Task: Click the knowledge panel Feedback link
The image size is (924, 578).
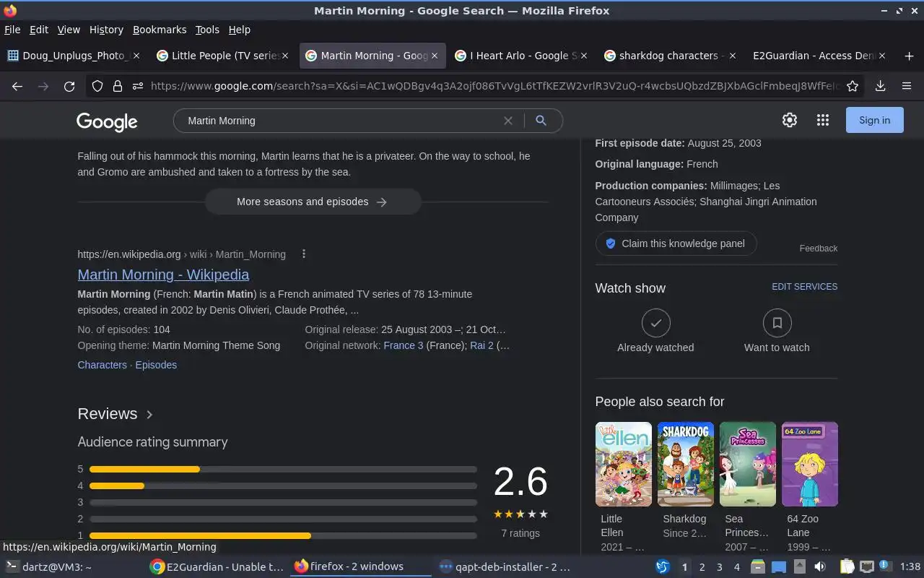Action: pos(818,249)
